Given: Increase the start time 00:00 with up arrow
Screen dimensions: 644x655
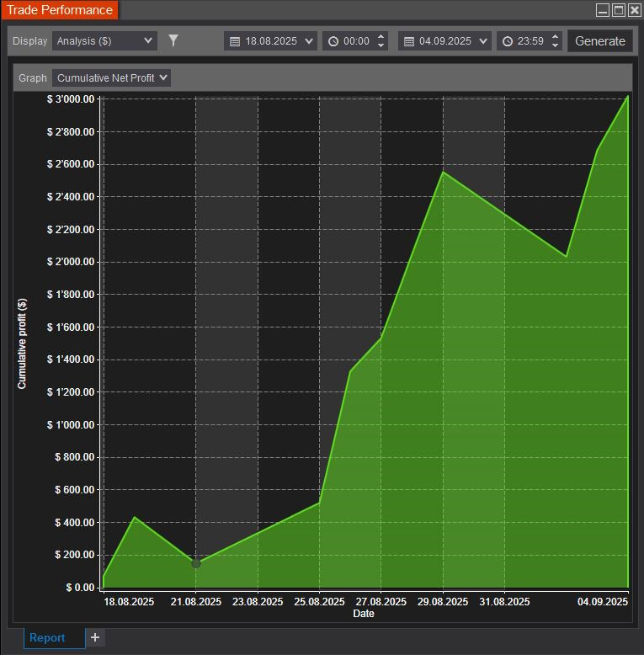Looking at the screenshot, I should tap(381, 37).
